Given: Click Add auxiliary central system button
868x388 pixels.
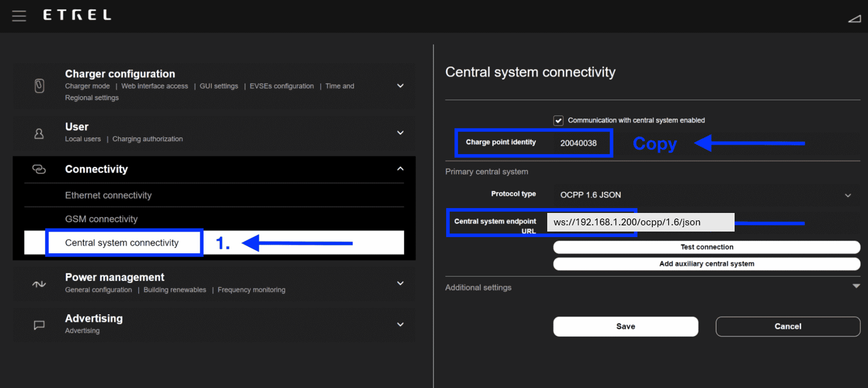Looking at the screenshot, I should point(707,264).
